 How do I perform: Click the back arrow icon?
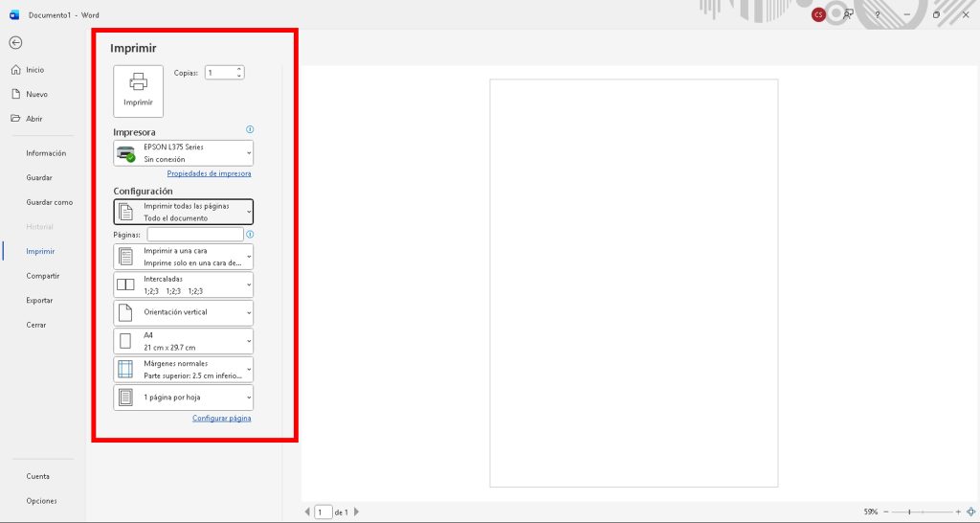(15, 42)
